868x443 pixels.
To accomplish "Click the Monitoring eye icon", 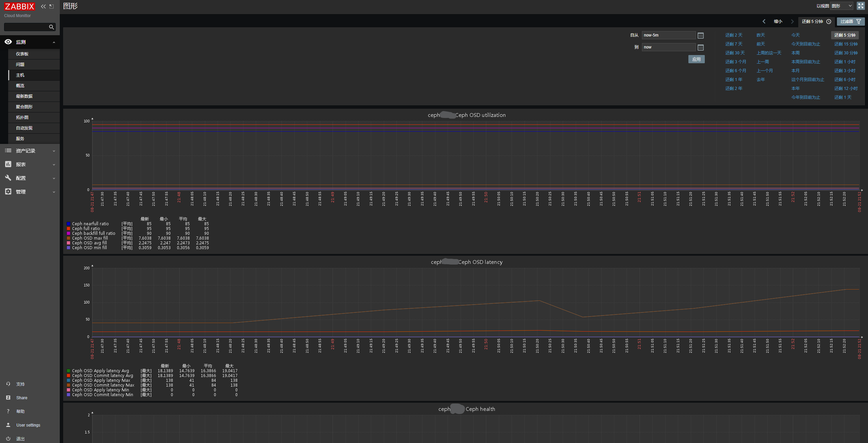I will tap(8, 42).
